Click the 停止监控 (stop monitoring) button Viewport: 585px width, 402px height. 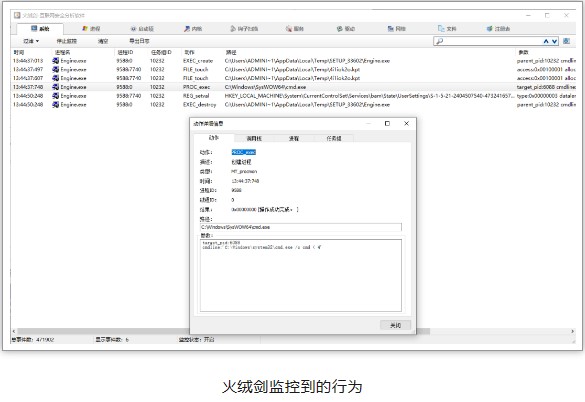click(x=66, y=41)
